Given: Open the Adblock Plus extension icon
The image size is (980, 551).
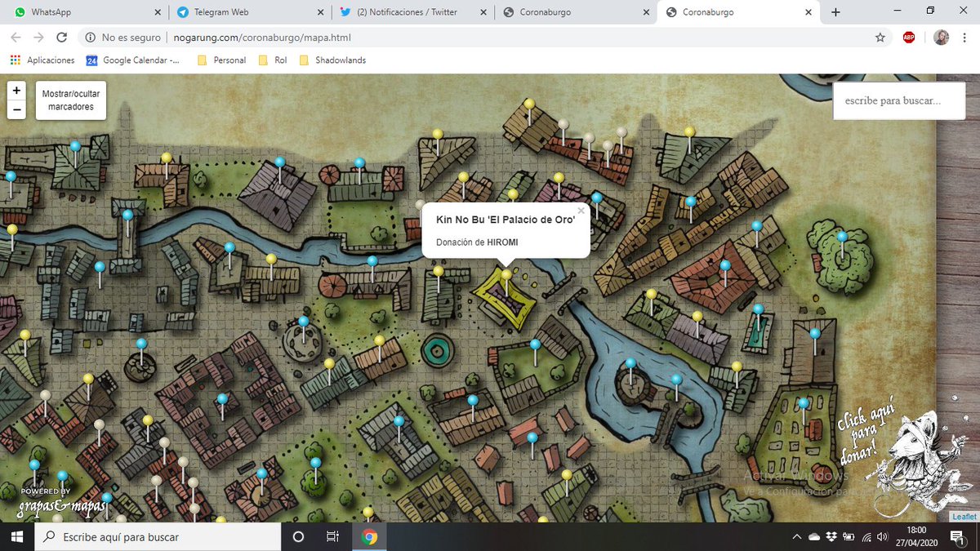Looking at the screenshot, I should pos(909,38).
